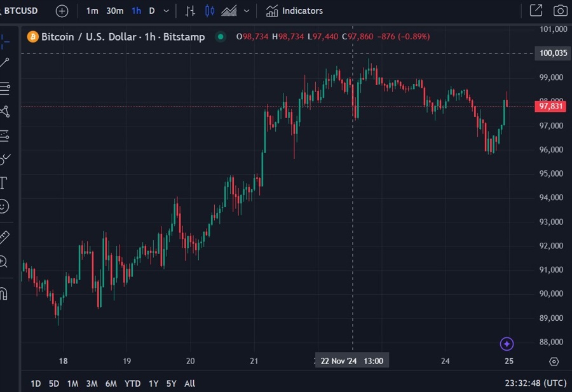Open the Indicators dialog
This screenshot has height=392, width=572.
tap(294, 11)
